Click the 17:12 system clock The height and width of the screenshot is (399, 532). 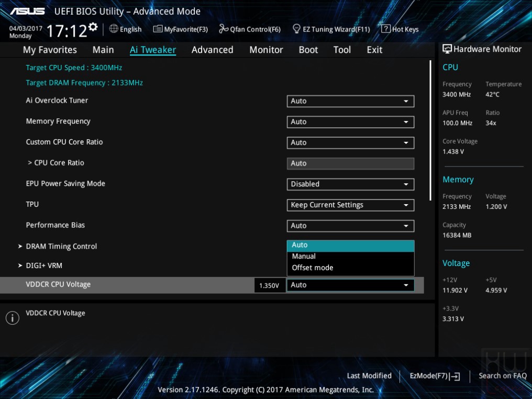coord(67,31)
